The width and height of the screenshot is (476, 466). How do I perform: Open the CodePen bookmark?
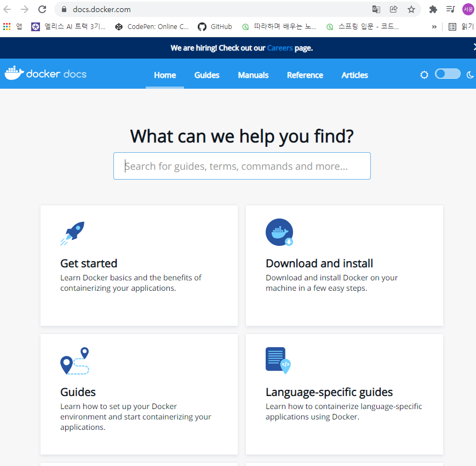tap(152, 27)
